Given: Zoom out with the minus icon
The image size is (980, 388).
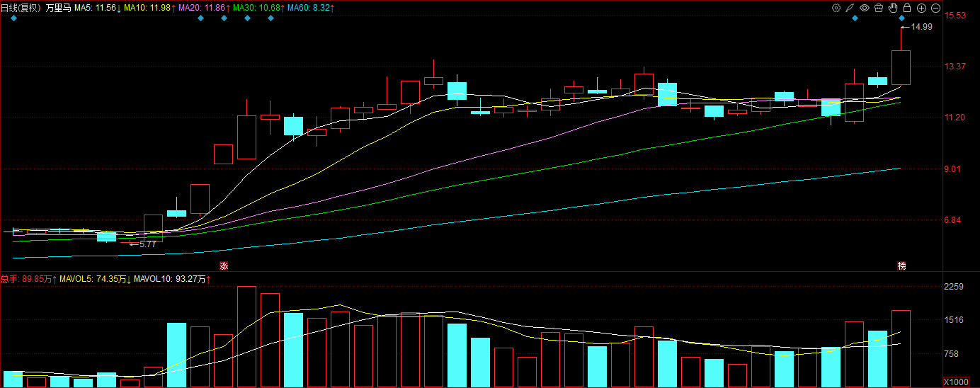Looking at the screenshot, I should pos(935,8).
